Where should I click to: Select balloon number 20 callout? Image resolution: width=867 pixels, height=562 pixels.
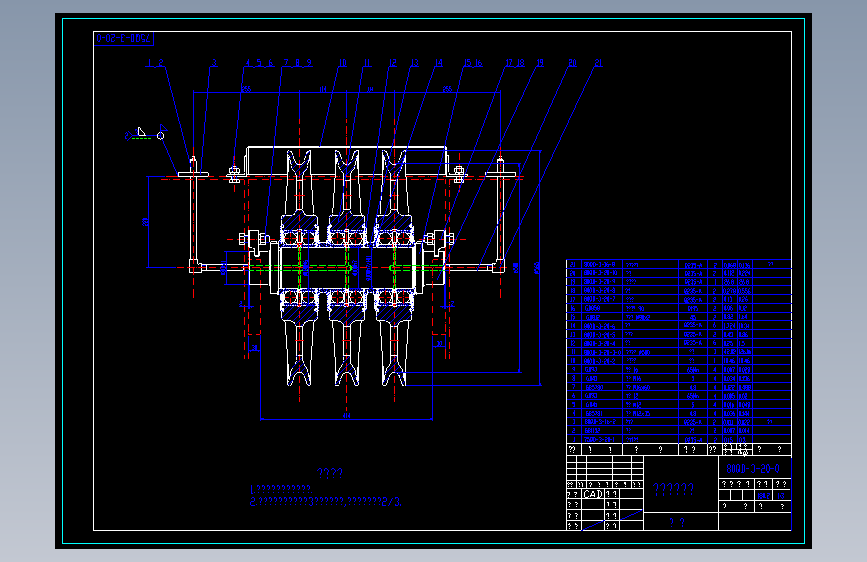pyautogui.click(x=572, y=63)
